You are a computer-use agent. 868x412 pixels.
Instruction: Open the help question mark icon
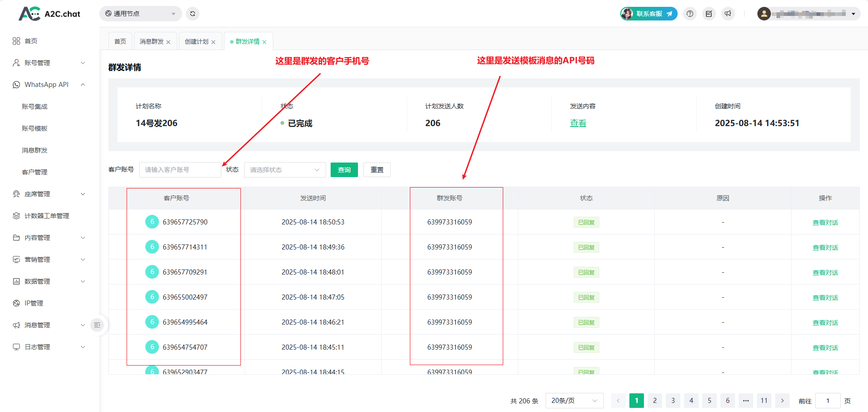(690, 14)
